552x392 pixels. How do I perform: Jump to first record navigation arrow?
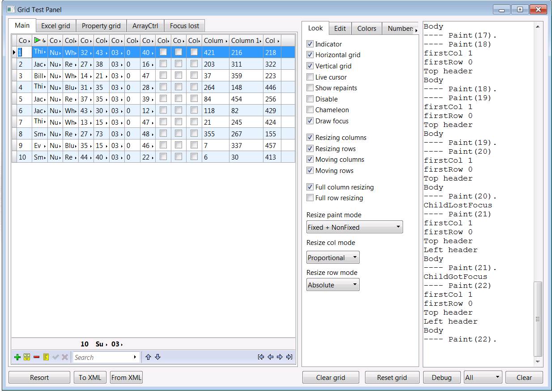(261, 357)
